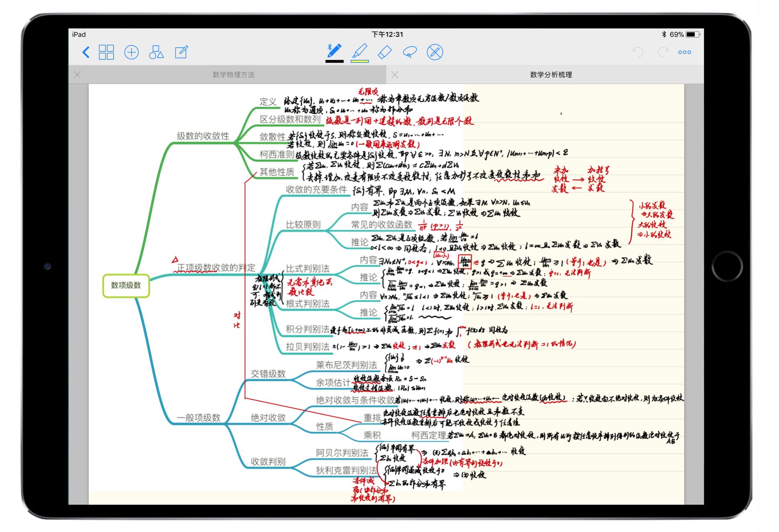The image size is (779, 532).
Task: Select the eraser tool
Action: (x=385, y=52)
